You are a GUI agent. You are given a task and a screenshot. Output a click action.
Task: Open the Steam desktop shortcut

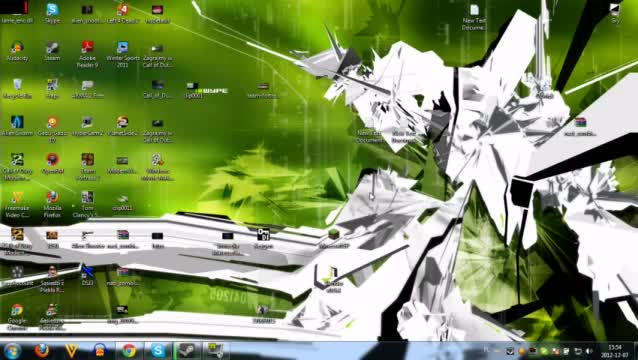click(x=52, y=51)
